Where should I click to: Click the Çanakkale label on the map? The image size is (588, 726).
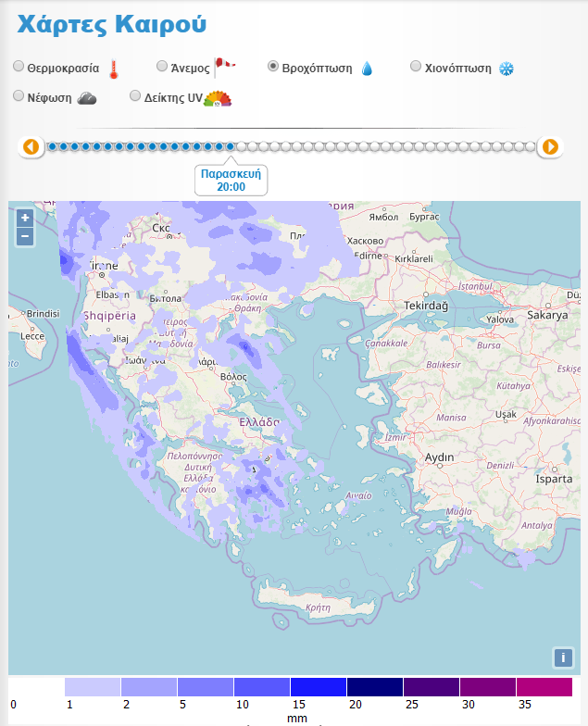coord(386,344)
